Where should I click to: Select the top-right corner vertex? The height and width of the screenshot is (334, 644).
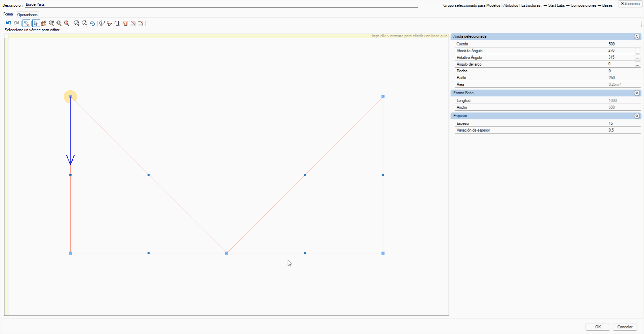pos(383,97)
